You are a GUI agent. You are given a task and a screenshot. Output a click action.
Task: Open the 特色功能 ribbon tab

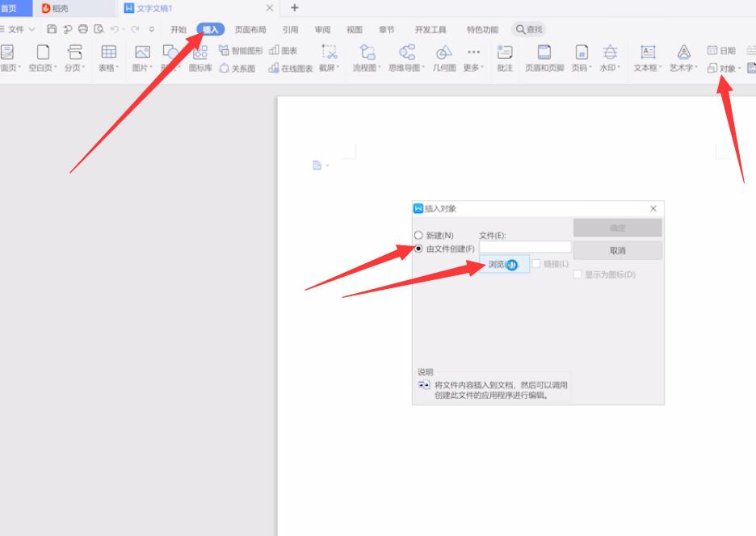click(482, 29)
